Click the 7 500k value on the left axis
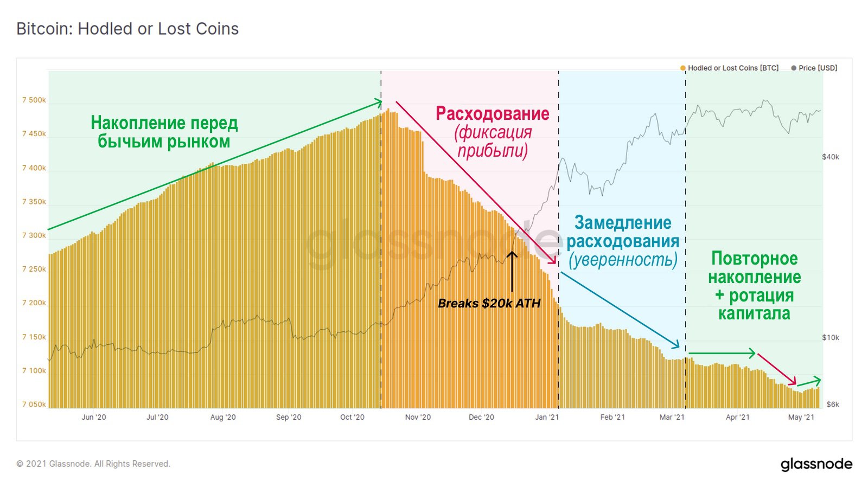Viewport: 868px width, 488px height. pos(34,100)
